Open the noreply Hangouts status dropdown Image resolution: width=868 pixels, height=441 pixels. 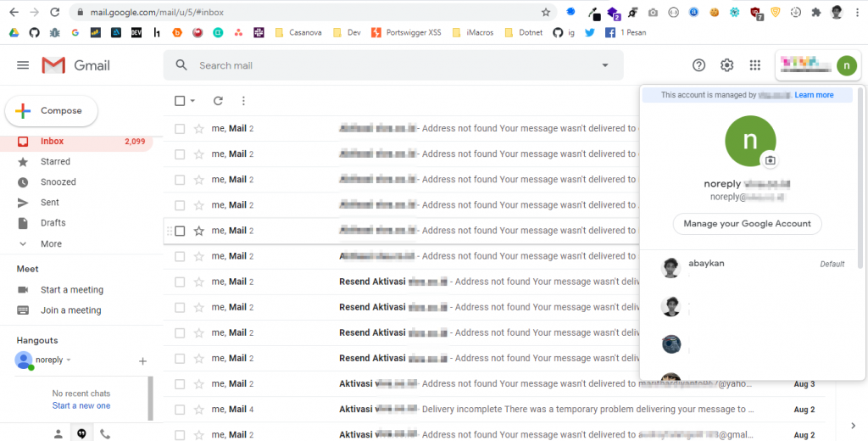69,360
